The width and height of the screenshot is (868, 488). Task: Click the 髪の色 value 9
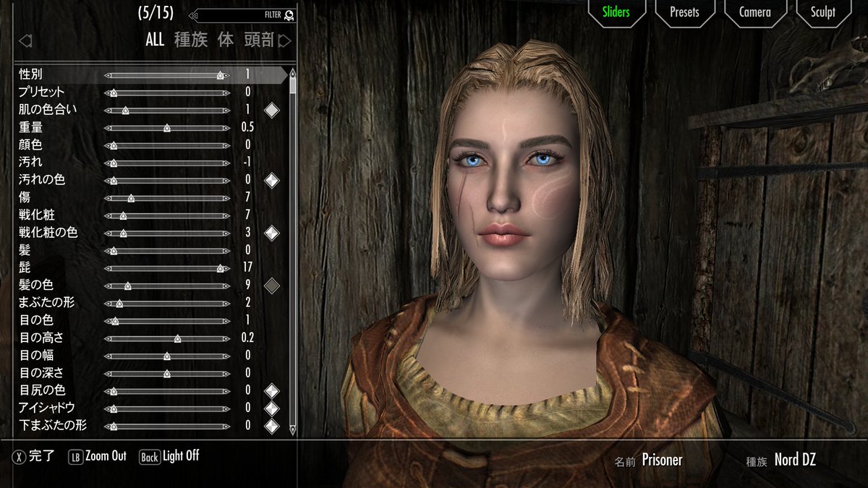click(x=247, y=285)
